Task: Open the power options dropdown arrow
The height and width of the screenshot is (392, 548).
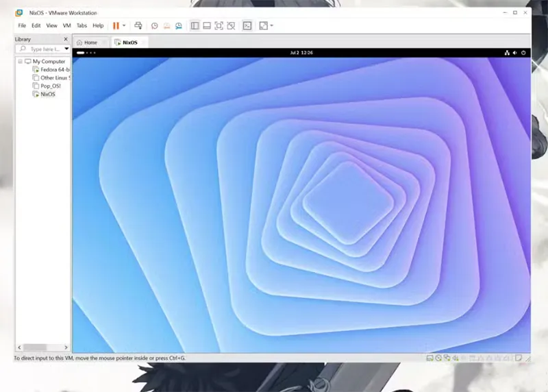Action: click(x=124, y=25)
